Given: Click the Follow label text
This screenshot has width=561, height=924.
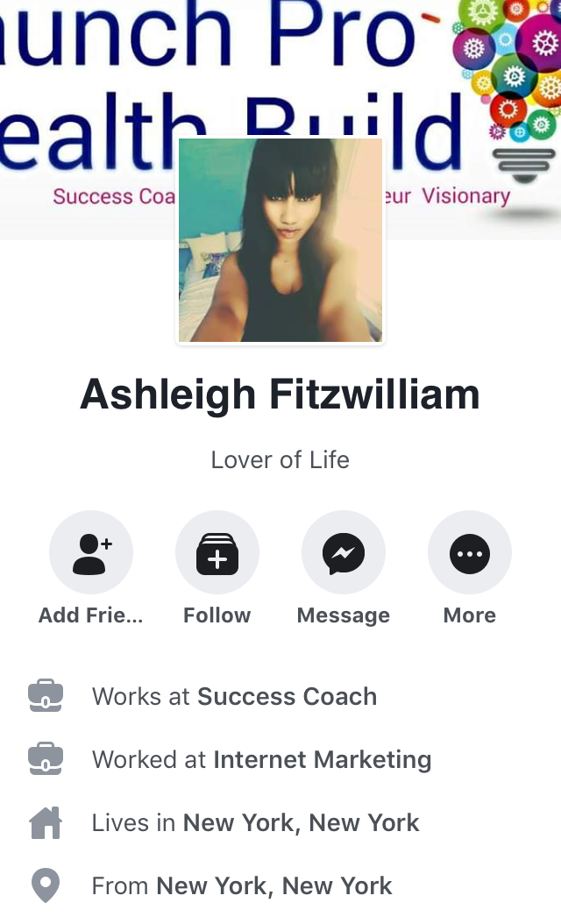Looking at the screenshot, I should [x=217, y=615].
